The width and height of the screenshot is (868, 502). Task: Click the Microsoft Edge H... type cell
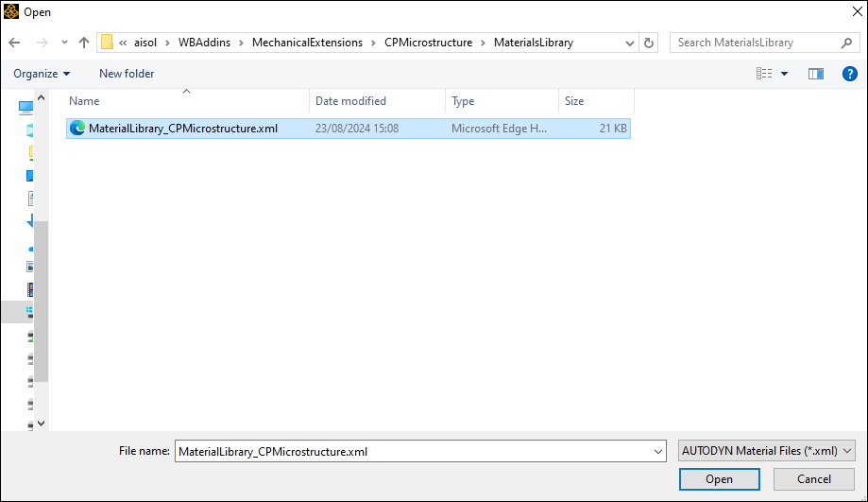[499, 129]
